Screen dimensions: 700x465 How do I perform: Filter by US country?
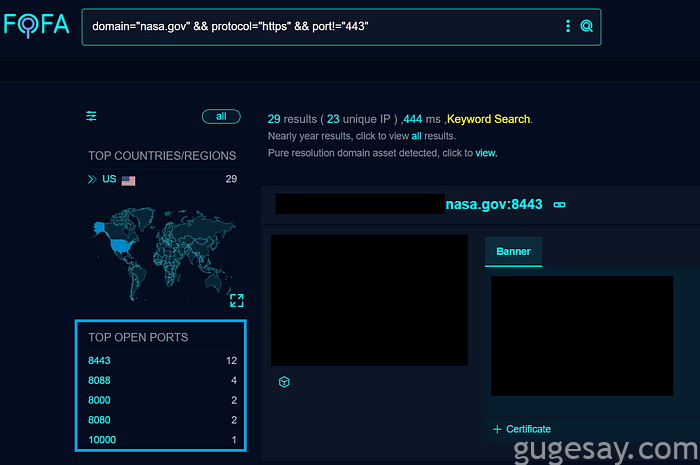pos(109,179)
